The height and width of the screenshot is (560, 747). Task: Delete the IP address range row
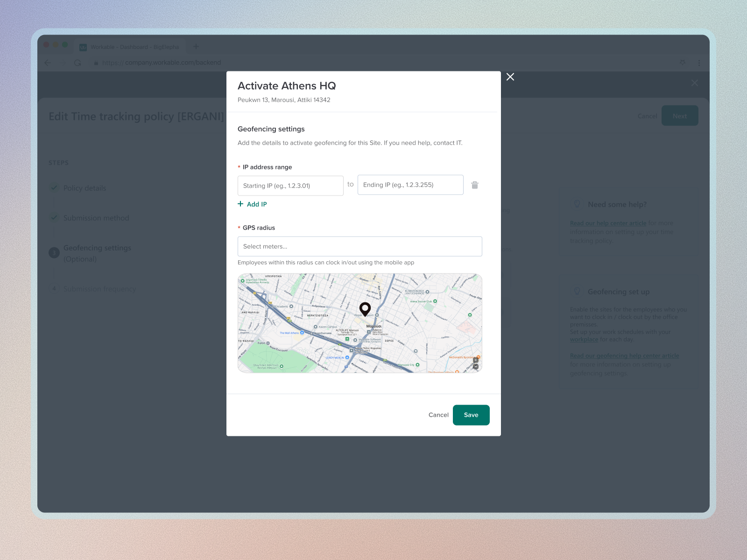475,185
